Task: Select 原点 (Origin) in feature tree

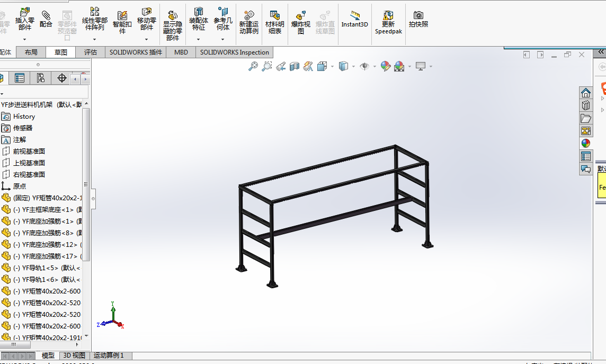Action: [14, 186]
